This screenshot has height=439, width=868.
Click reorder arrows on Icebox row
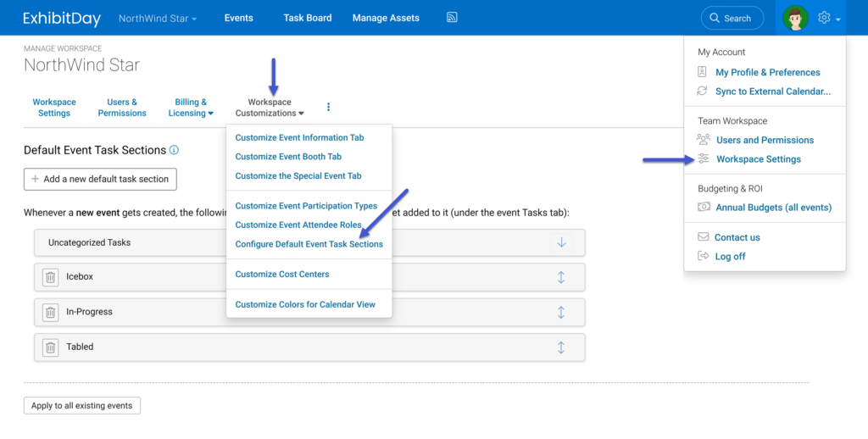(561, 277)
